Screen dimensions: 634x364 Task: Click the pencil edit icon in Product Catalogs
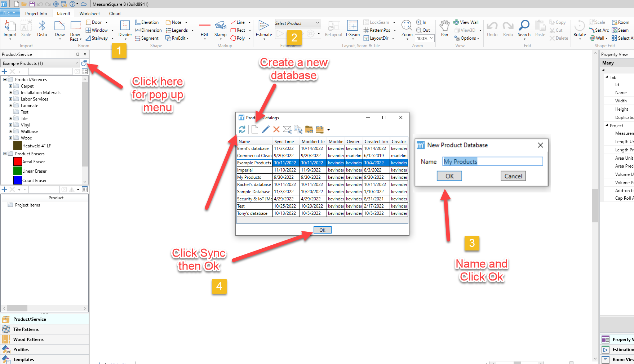[266, 129]
